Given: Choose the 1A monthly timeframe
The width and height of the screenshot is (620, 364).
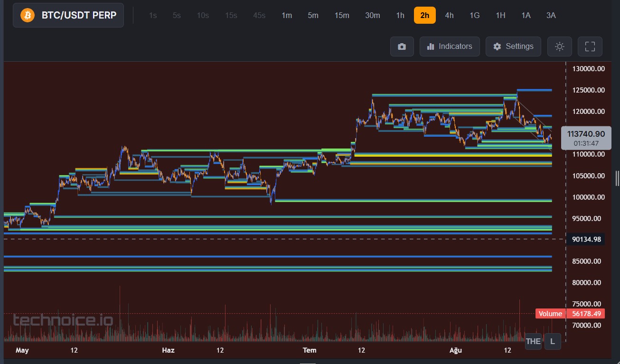Looking at the screenshot, I should pyautogui.click(x=526, y=15).
